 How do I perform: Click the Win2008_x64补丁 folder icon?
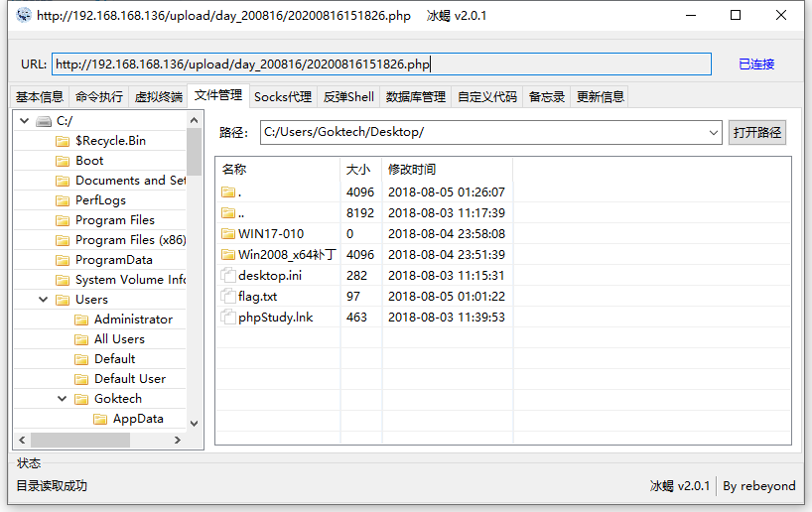(x=228, y=254)
